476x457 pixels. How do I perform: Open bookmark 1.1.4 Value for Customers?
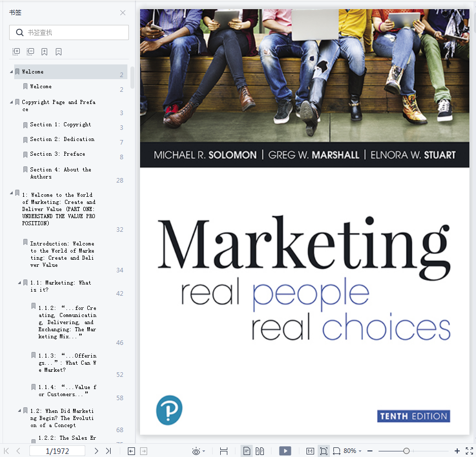67,391
